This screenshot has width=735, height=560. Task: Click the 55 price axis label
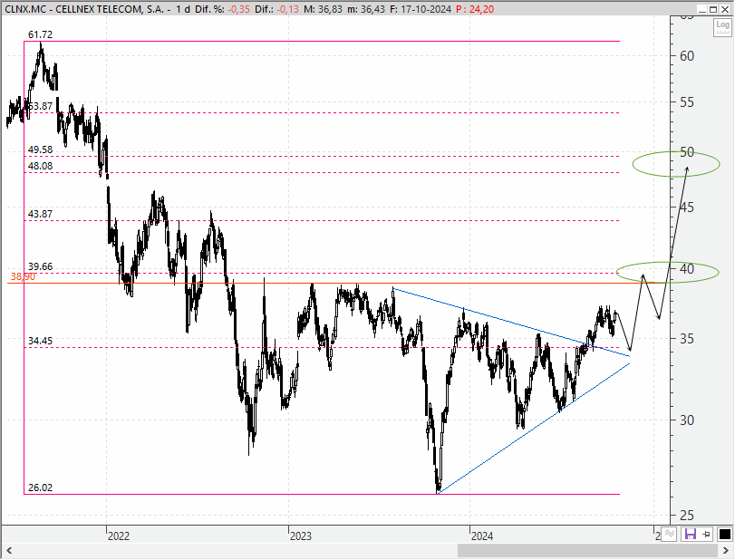tap(687, 102)
